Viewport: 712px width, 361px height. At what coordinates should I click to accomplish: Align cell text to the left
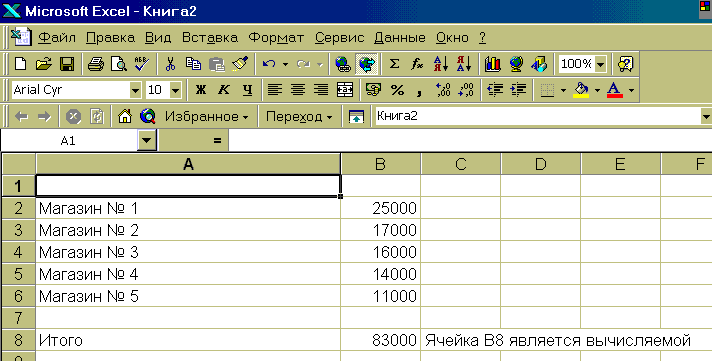click(275, 90)
